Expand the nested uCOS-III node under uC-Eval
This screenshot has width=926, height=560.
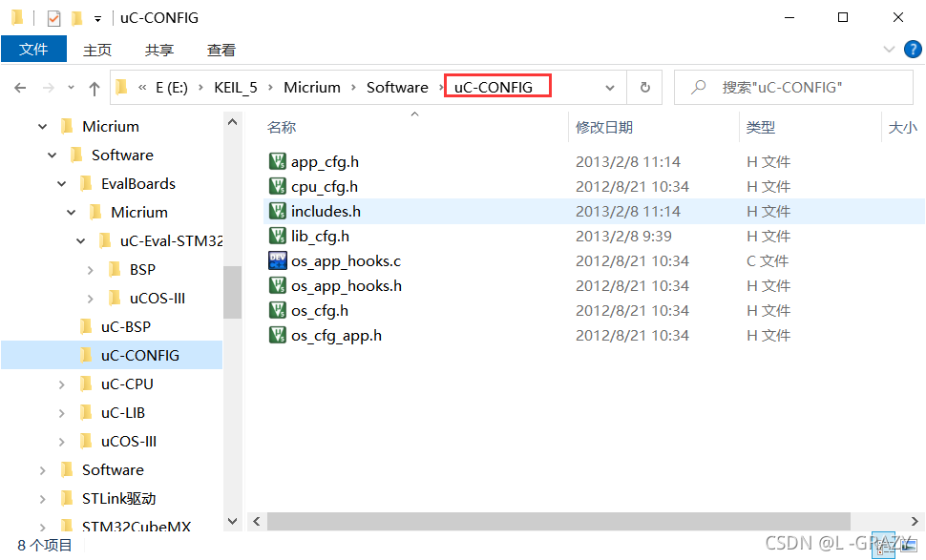(x=91, y=298)
